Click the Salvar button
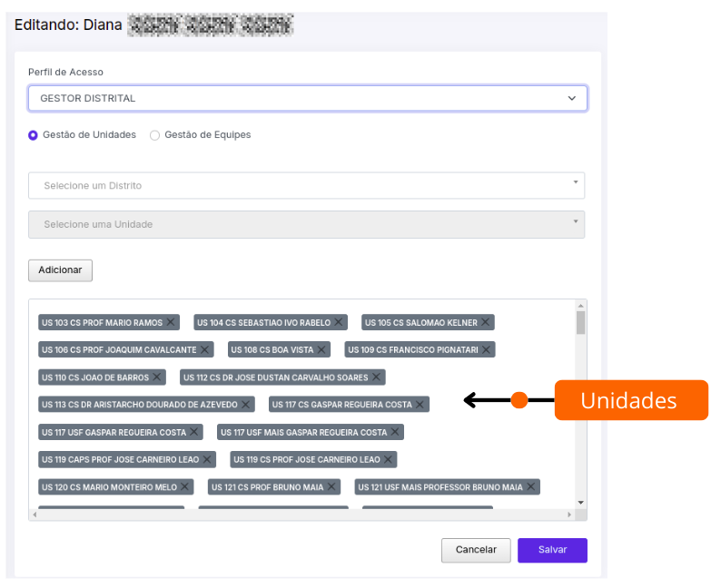This screenshot has width=721, height=588. (x=552, y=550)
